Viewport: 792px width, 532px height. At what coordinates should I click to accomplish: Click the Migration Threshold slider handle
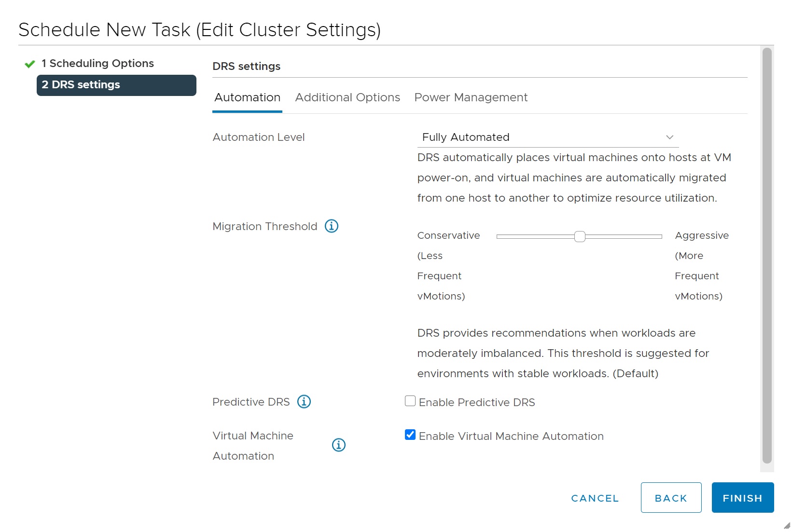pyautogui.click(x=580, y=236)
